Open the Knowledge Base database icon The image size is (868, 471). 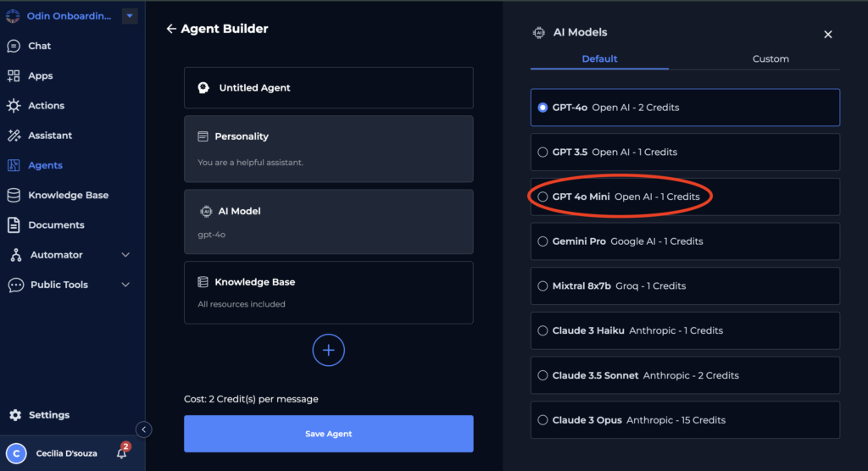pos(14,196)
